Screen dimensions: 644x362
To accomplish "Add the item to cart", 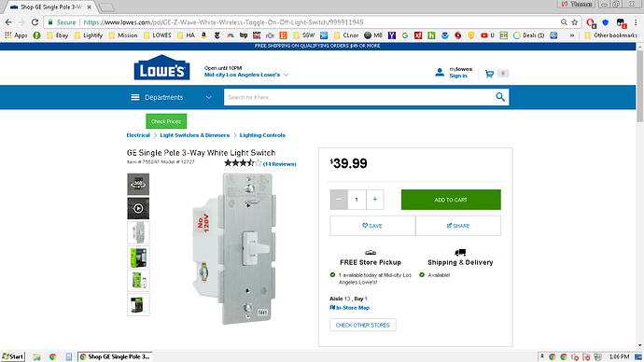I will click(451, 200).
